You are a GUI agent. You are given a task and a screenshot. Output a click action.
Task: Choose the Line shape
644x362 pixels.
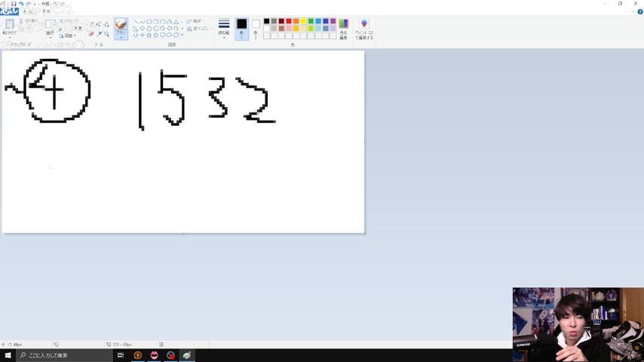(136, 21)
